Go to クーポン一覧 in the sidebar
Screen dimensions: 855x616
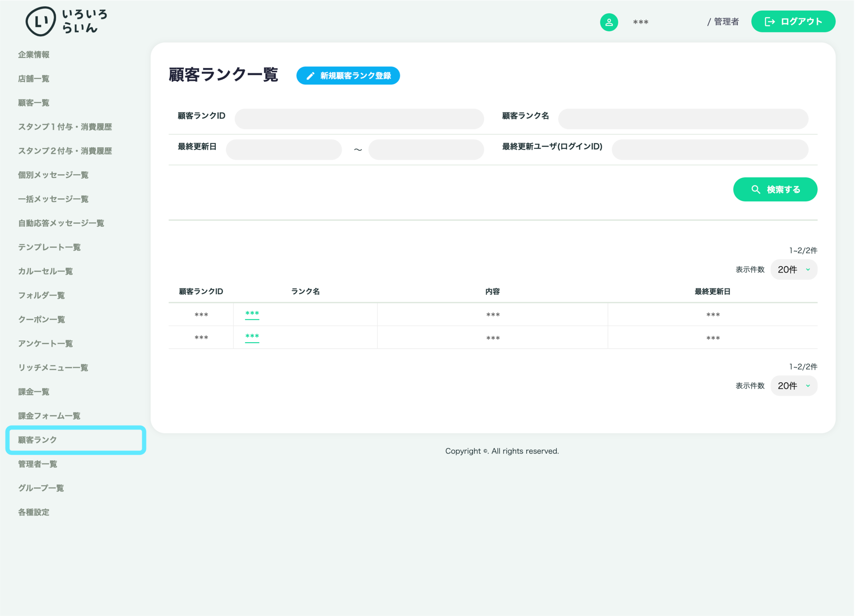point(42,320)
